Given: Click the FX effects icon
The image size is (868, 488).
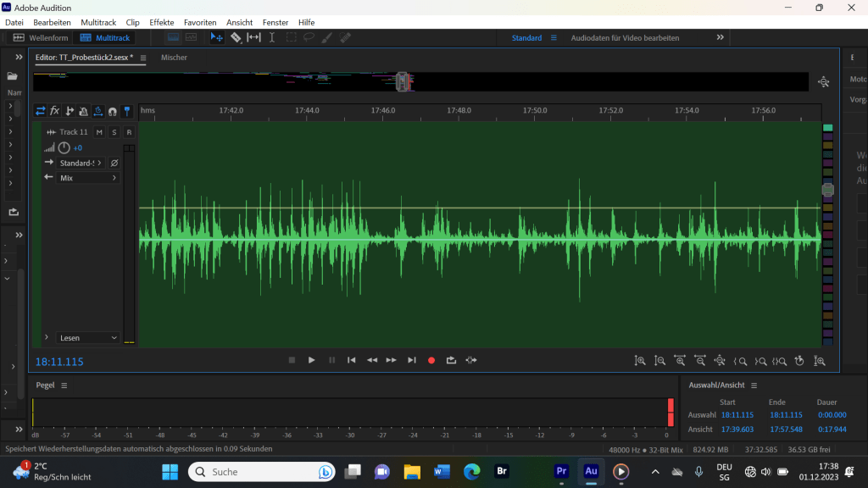Looking at the screenshot, I should pos(55,111).
